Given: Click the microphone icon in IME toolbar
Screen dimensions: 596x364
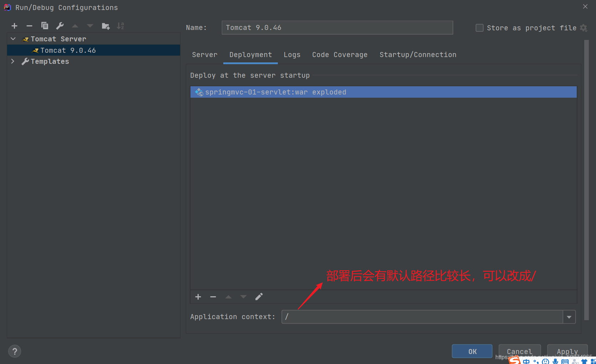Looking at the screenshot, I should pyautogui.click(x=555, y=361).
